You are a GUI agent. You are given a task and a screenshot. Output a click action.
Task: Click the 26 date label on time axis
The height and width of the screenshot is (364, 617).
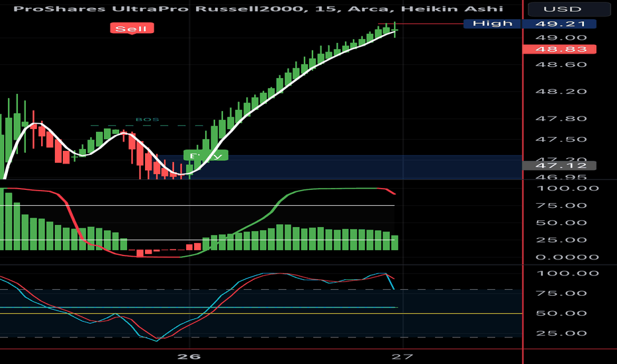click(x=189, y=357)
